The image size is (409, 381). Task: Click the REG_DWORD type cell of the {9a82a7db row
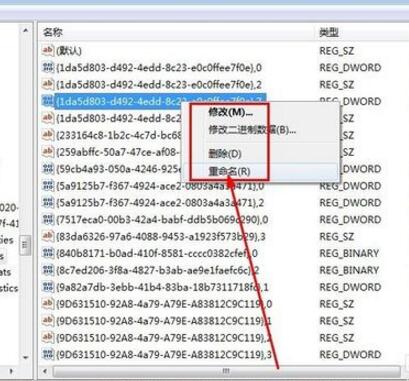(x=350, y=287)
